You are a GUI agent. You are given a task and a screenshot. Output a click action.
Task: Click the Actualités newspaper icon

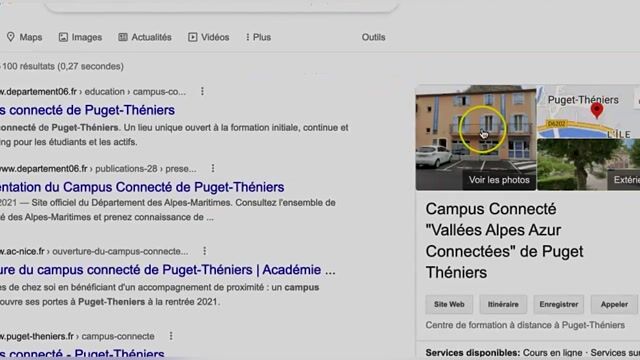pos(123,37)
